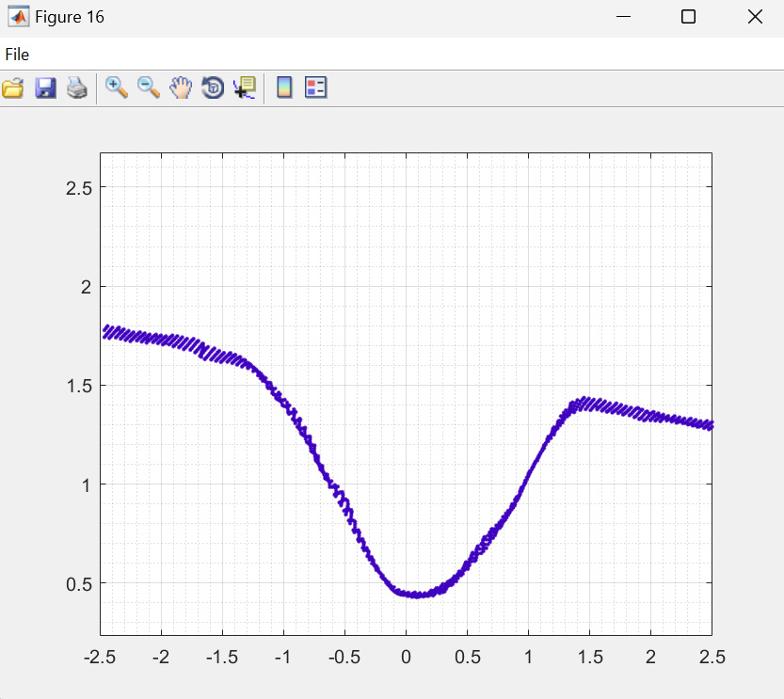
Task: Select the Zoom Out magnifier tool
Action: pos(149,87)
